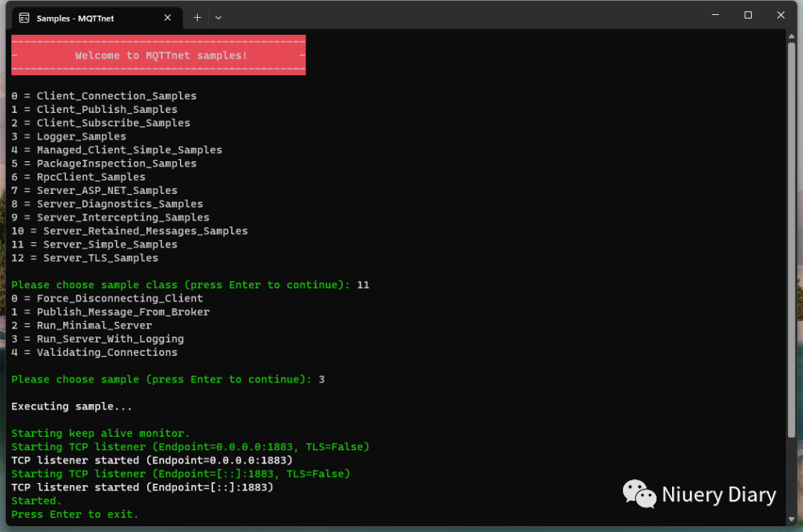Minimize the terminal window
Screen dimensions: 803x532
point(715,15)
